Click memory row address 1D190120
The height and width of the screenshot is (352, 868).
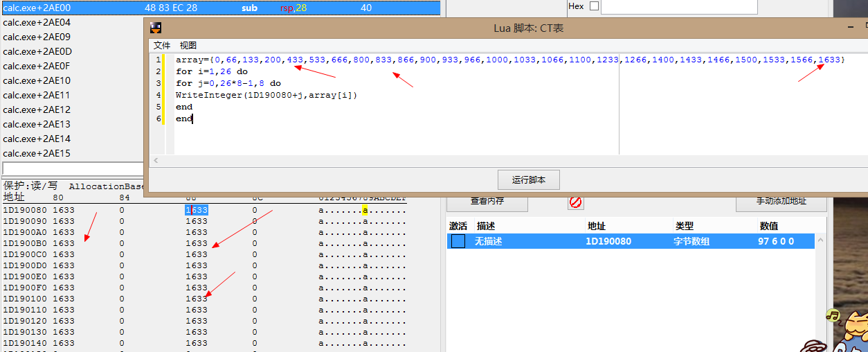pos(25,321)
